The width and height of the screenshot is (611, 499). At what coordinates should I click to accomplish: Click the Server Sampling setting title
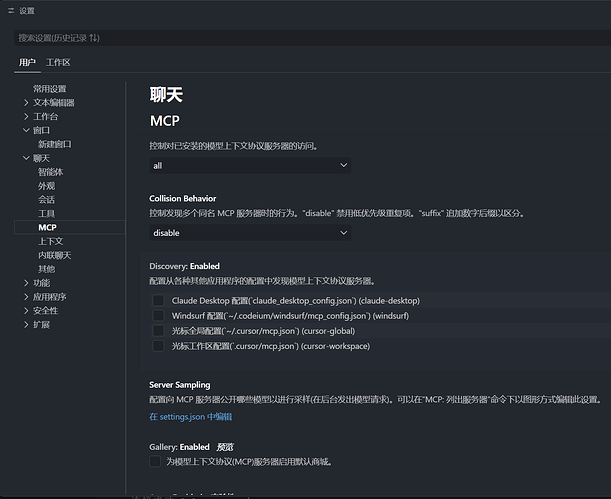[x=180, y=385]
